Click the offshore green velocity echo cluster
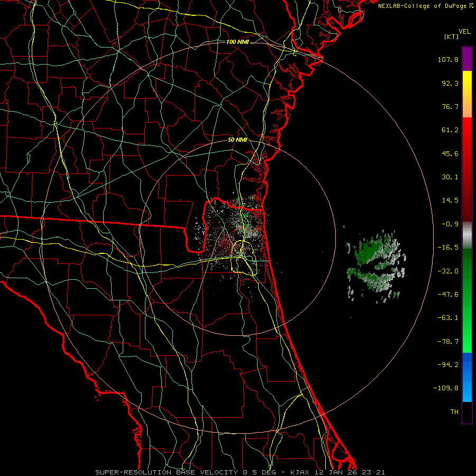This screenshot has width=476, height=476. pos(376,266)
